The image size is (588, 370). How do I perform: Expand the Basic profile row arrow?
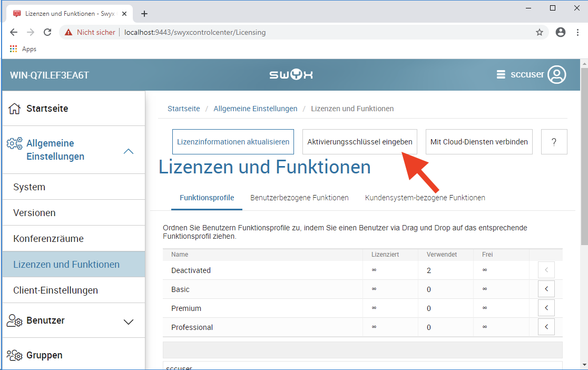[546, 289]
